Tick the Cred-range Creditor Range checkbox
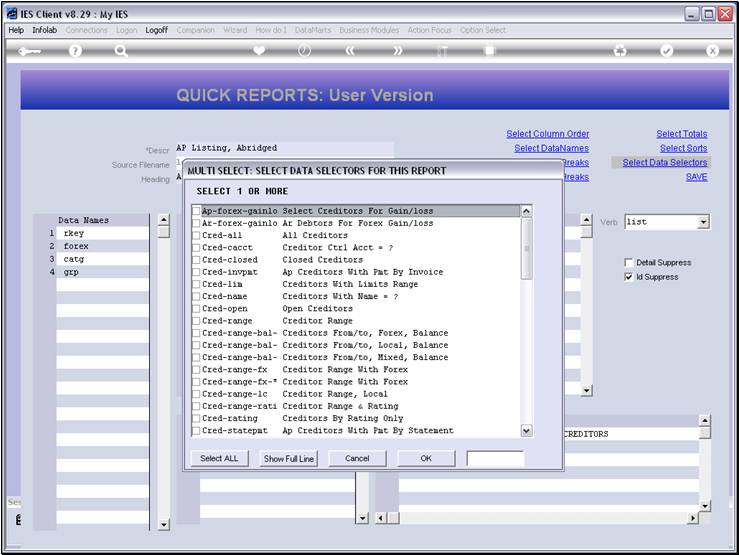 pos(196,321)
